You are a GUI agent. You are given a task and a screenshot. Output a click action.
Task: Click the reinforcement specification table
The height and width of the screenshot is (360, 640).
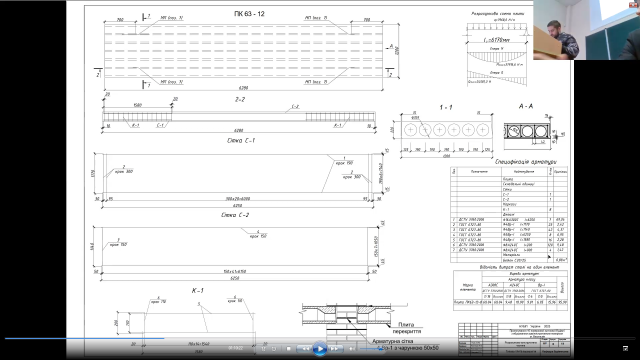coord(509,214)
